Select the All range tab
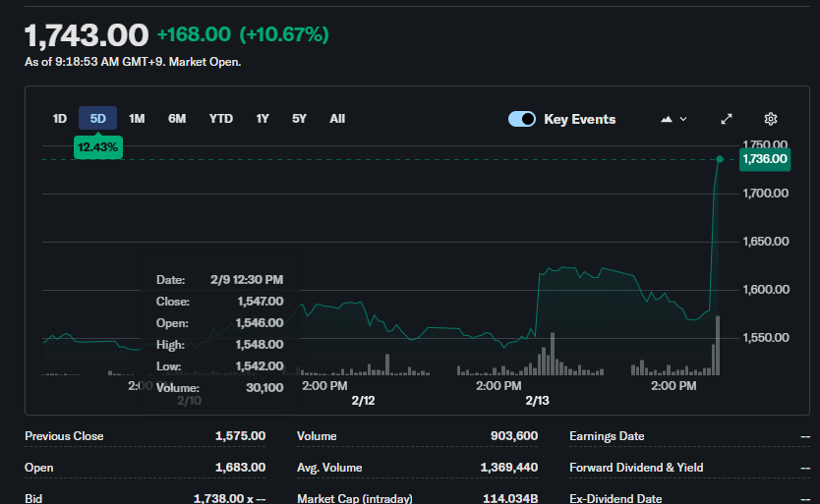The width and height of the screenshot is (820, 504). 337,119
